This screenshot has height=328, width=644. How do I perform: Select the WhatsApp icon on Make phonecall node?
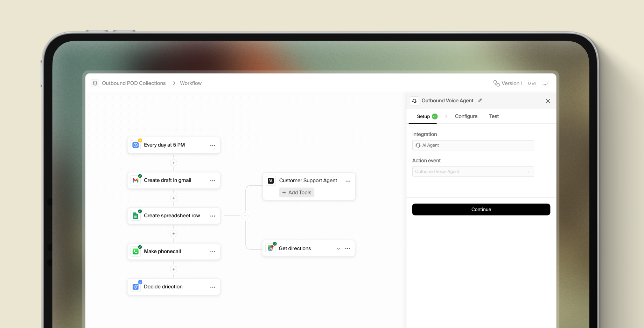pos(136,251)
